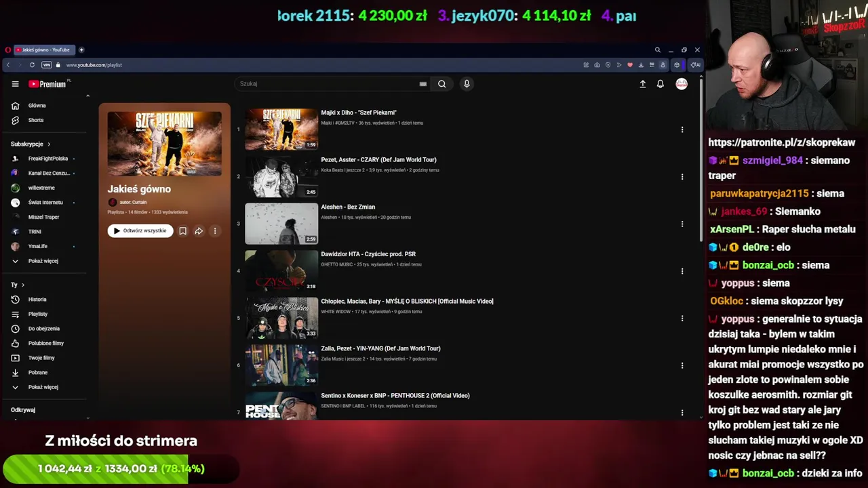Viewport: 868px width, 488px height.
Task: Open a new browser tab
Action: (81, 49)
